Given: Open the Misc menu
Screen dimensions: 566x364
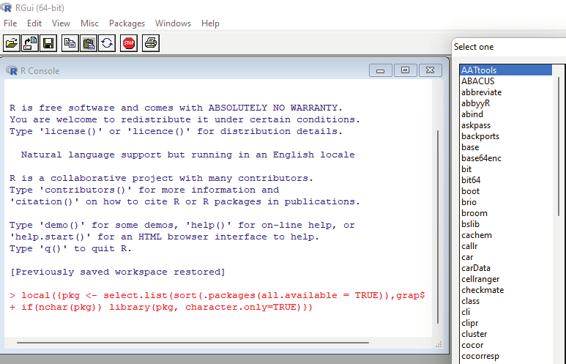Looking at the screenshot, I should pos(89,23).
